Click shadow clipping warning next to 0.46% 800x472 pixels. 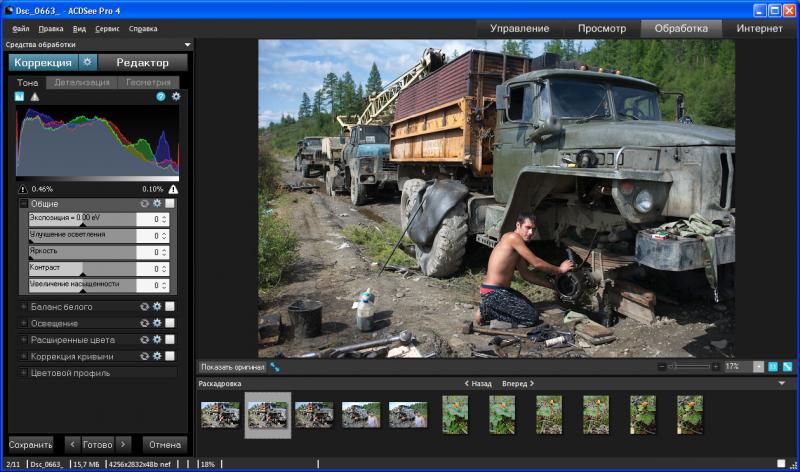22,189
